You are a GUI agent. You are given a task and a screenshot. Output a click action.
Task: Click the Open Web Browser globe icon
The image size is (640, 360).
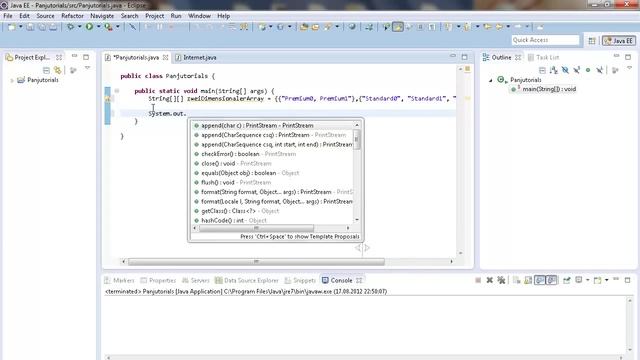point(352,27)
